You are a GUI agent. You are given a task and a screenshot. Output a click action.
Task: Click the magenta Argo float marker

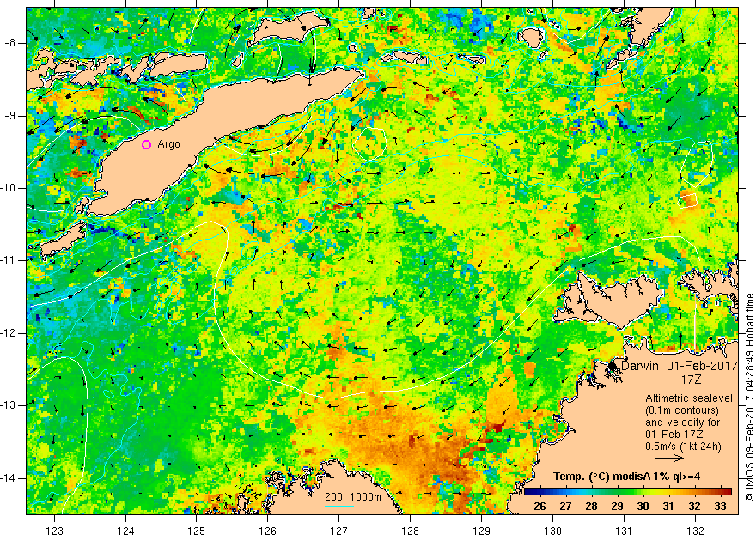click(147, 144)
